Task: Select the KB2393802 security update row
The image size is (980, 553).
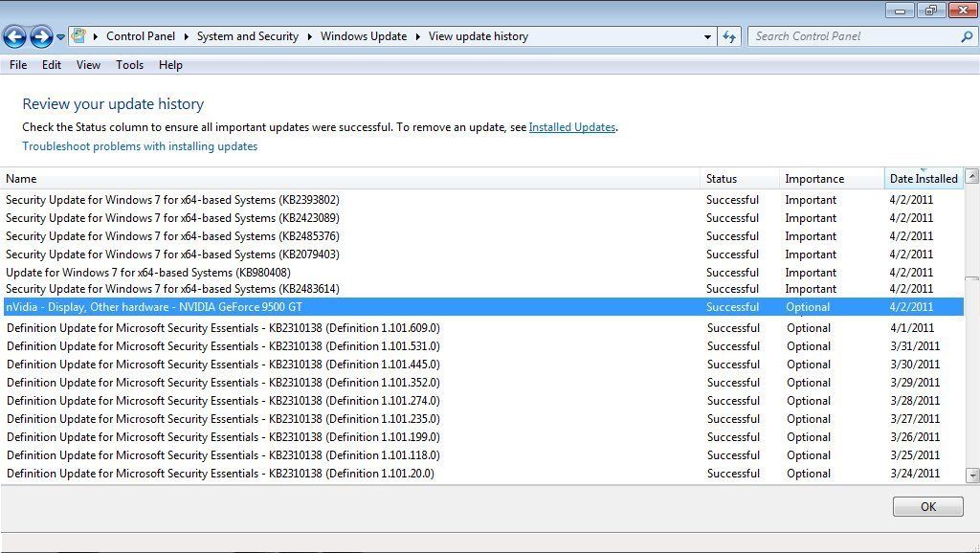Action: point(481,200)
